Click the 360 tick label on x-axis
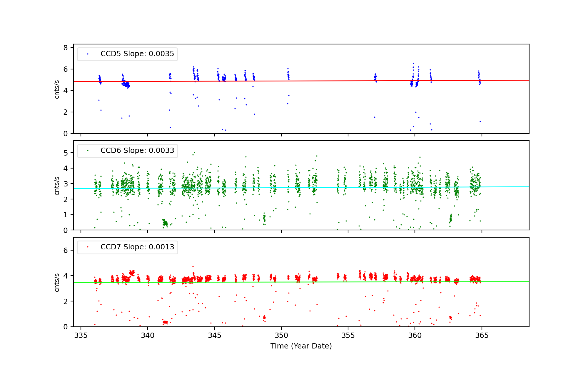The image size is (588, 367). (415, 336)
